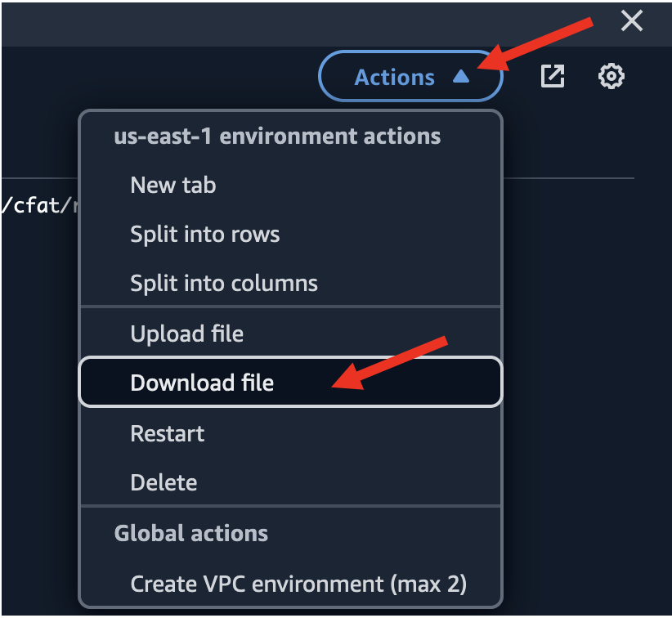Image resolution: width=672 pixels, height=618 pixels.
Task: Click the Actions button label
Action: pos(394,78)
